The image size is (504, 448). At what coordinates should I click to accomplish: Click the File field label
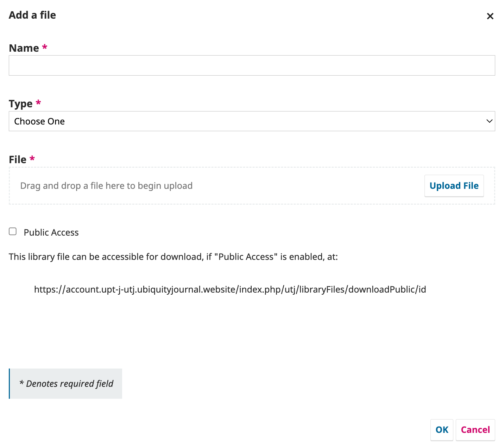[18, 160]
